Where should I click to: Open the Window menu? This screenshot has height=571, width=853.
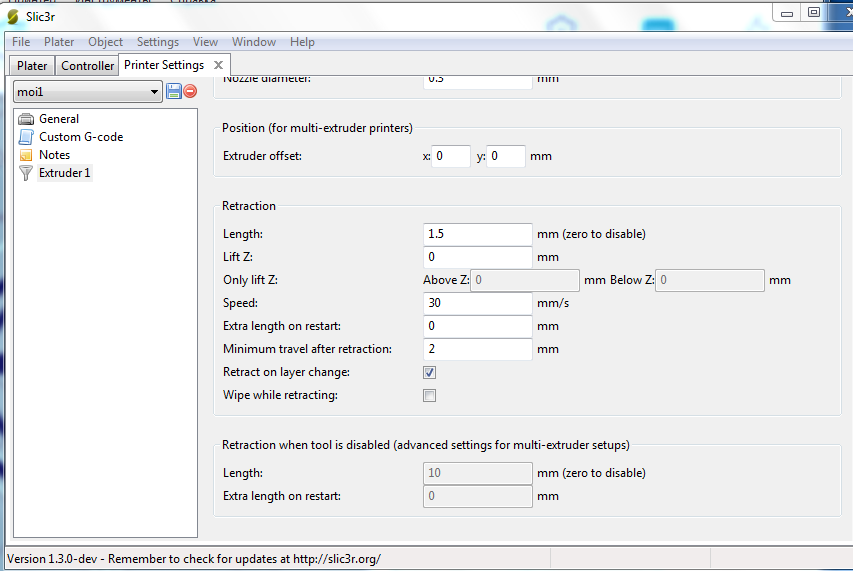[254, 42]
